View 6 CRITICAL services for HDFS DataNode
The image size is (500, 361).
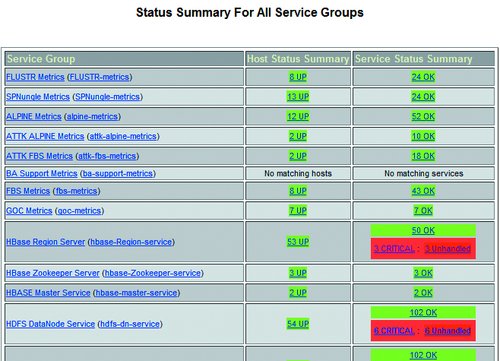click(x=394, y=331)
